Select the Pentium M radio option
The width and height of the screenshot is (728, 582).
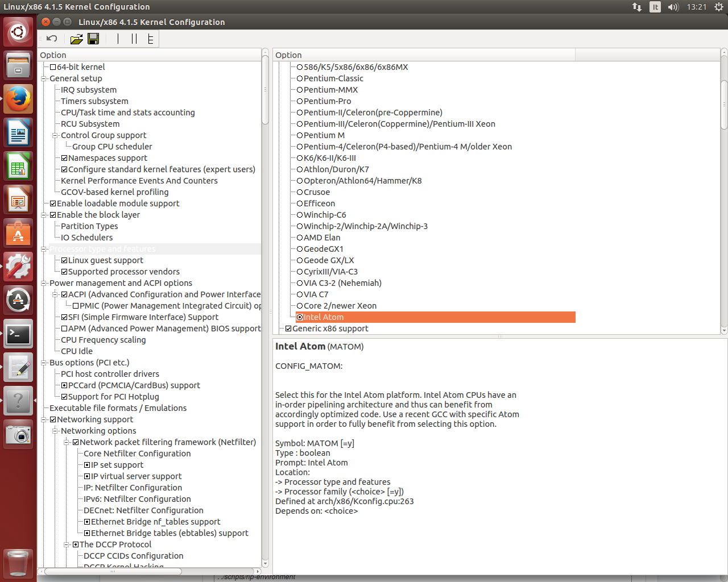pyautogui.click(x=300, y=135)
